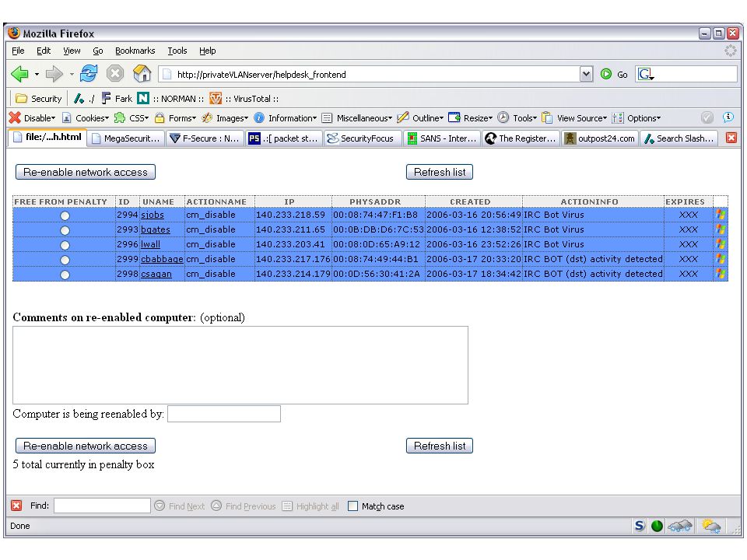
Task: Click the green Go button icon
Action: click(x=606, y=74)
